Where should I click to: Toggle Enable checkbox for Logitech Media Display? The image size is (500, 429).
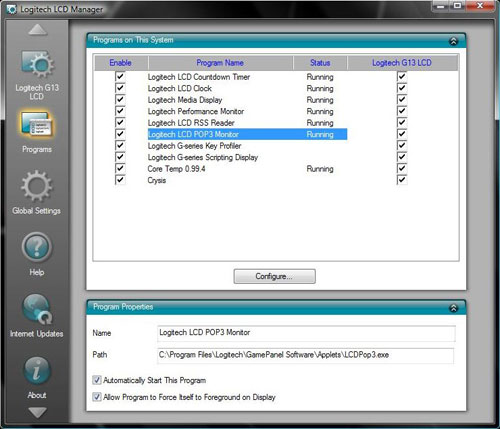pyautogui.click(x=120, y=100)
